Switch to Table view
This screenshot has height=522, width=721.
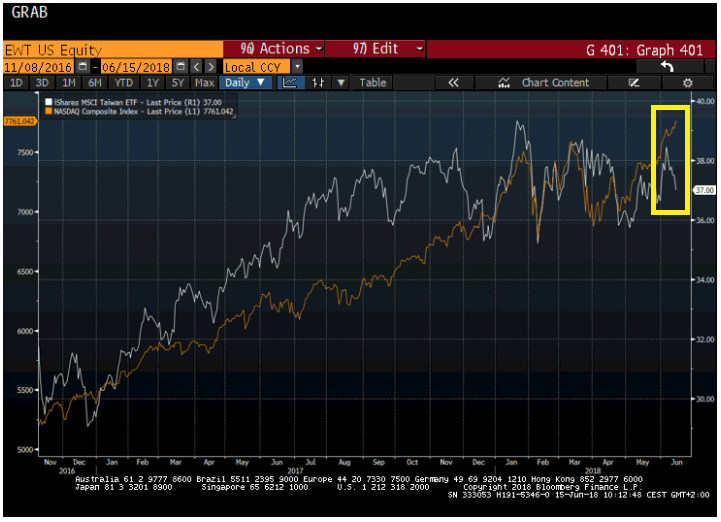click(372, 83)
